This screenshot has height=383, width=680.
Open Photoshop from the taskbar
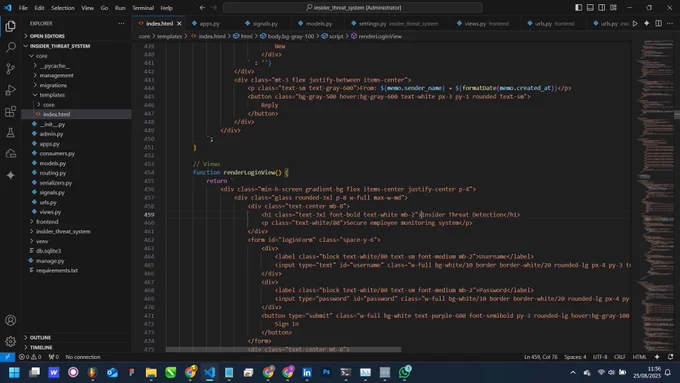pos(326,372)
